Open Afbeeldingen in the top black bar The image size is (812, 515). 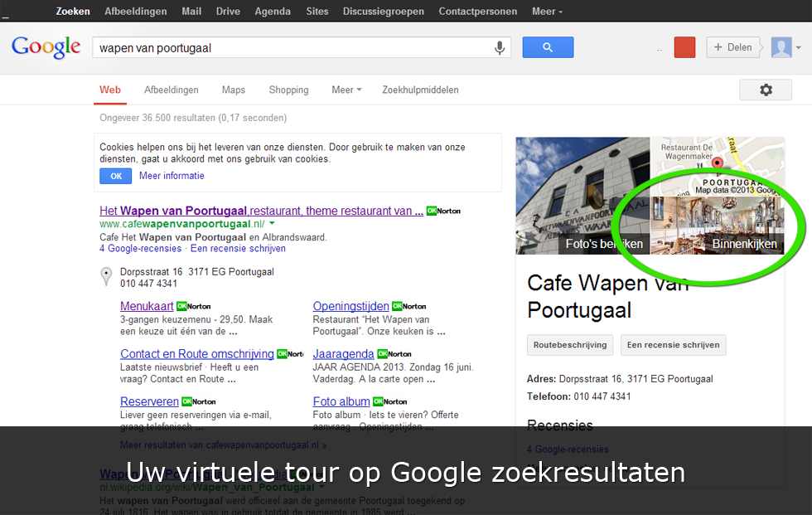point(136,12)
